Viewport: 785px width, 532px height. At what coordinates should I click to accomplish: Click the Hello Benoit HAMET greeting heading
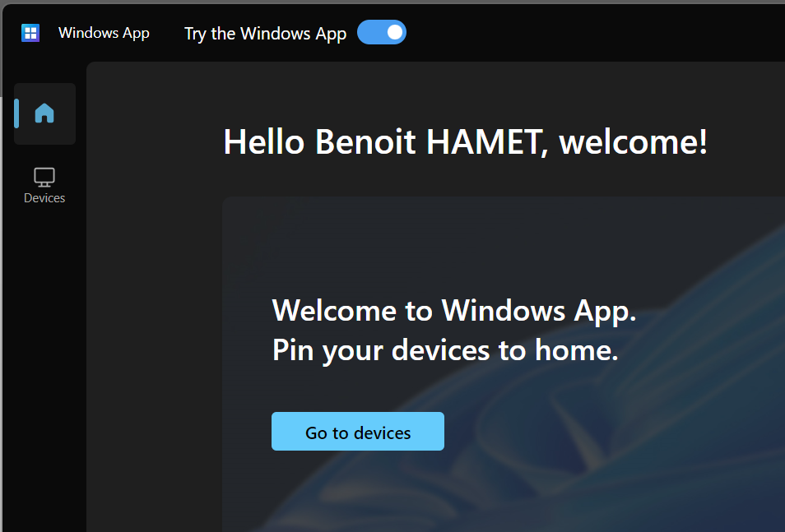pos(465,142)
